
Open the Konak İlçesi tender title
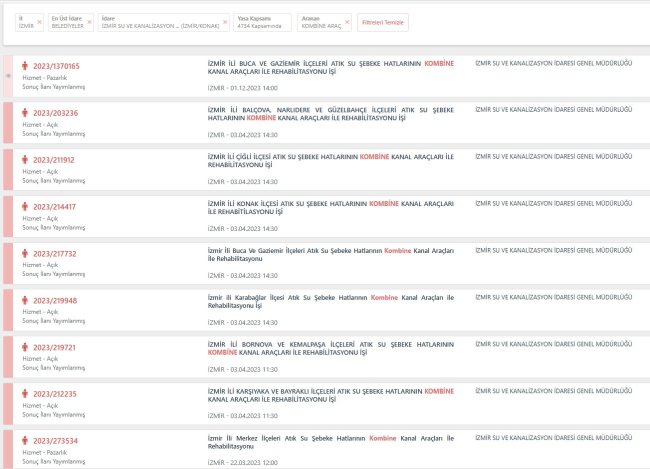(x=331, y=207)
